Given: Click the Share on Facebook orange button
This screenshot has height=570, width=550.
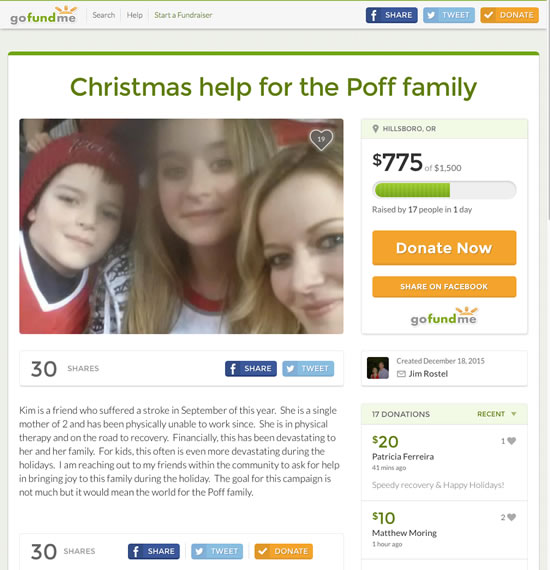Looking at the screenshot, I should tap(444, 287).
